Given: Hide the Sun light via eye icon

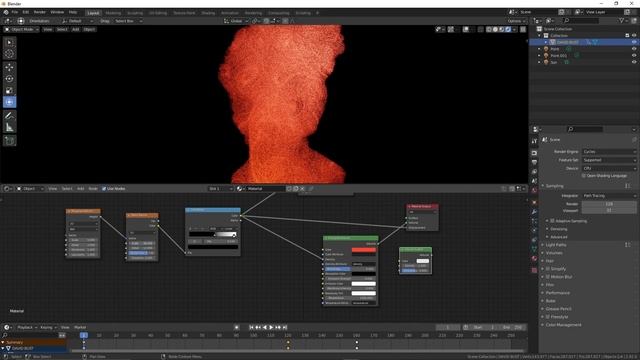Looking at the screenshot, I should click(x=634, y=62).
